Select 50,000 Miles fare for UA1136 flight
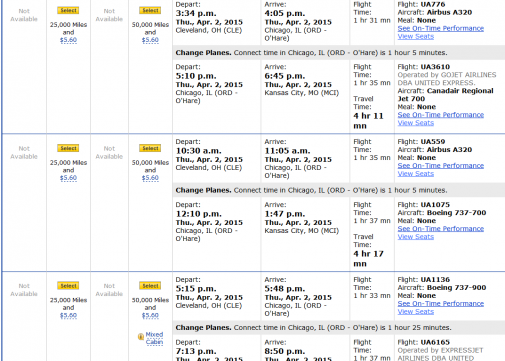Viewport: 505px width, 361px height. pos(150,286)
